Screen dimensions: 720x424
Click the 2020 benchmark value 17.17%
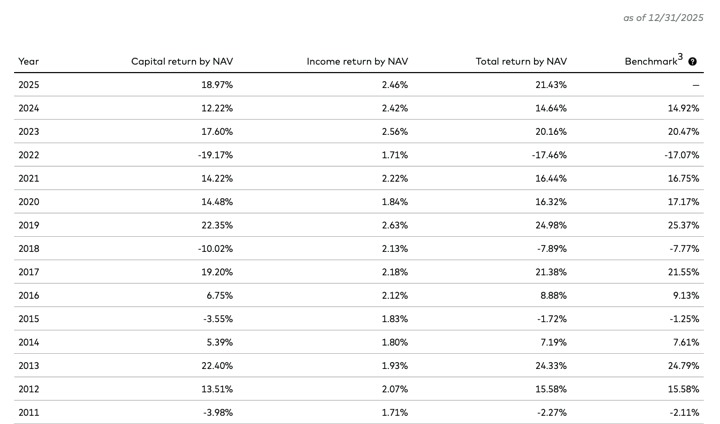(683, 202)
